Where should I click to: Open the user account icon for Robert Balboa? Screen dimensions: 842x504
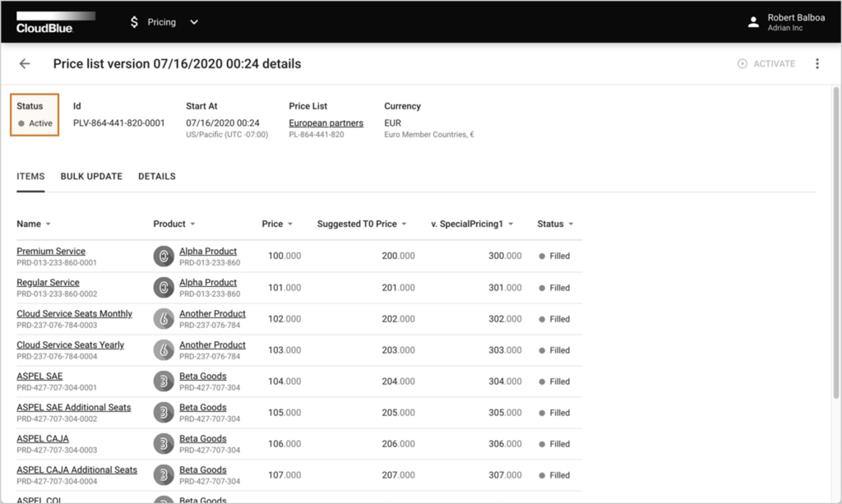pos(753,22)
